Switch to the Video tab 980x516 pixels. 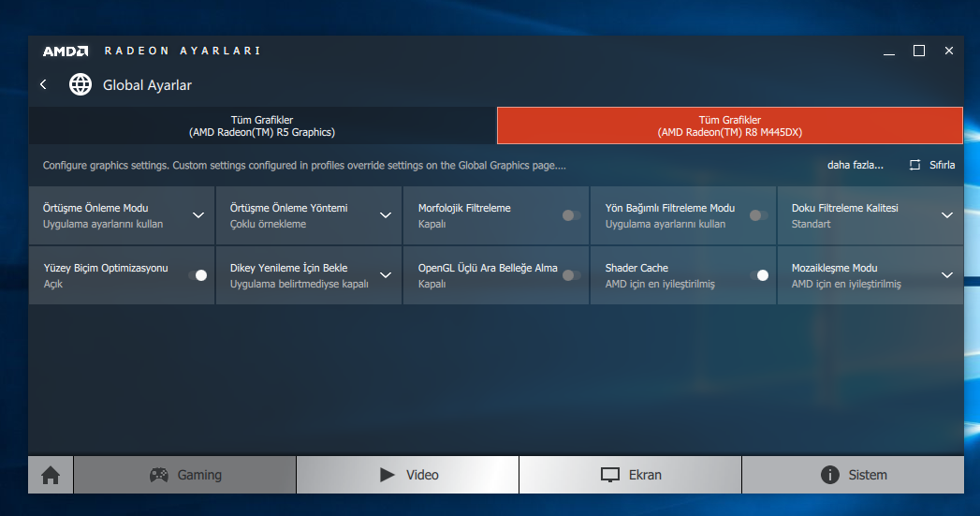tap(408, 475)
